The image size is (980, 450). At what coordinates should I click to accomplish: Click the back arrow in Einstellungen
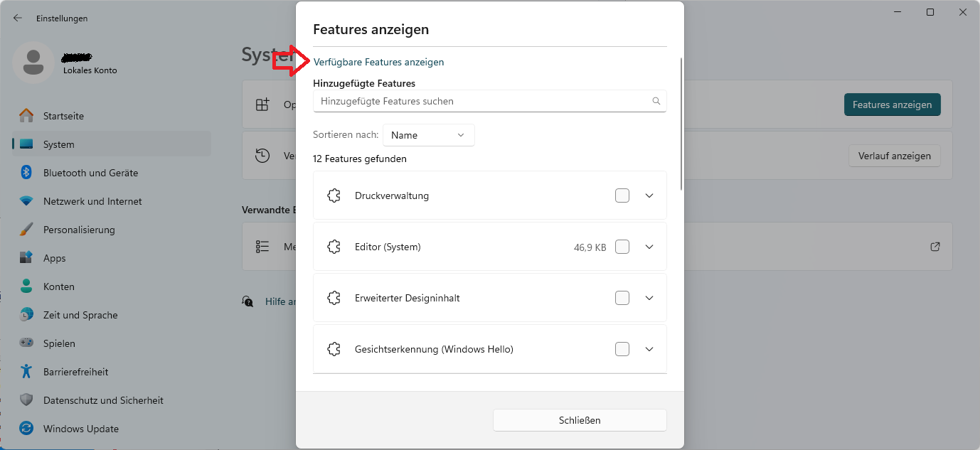point(17,18)
